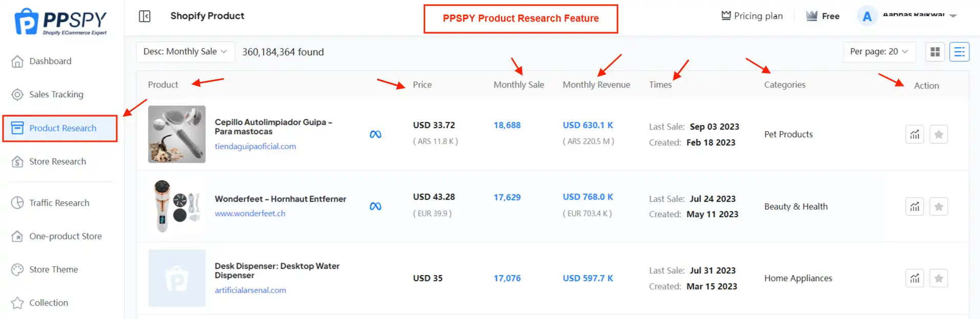Click the Monthly Sale column header
Screen dimensions: 980x319
[x=519, y=84]
